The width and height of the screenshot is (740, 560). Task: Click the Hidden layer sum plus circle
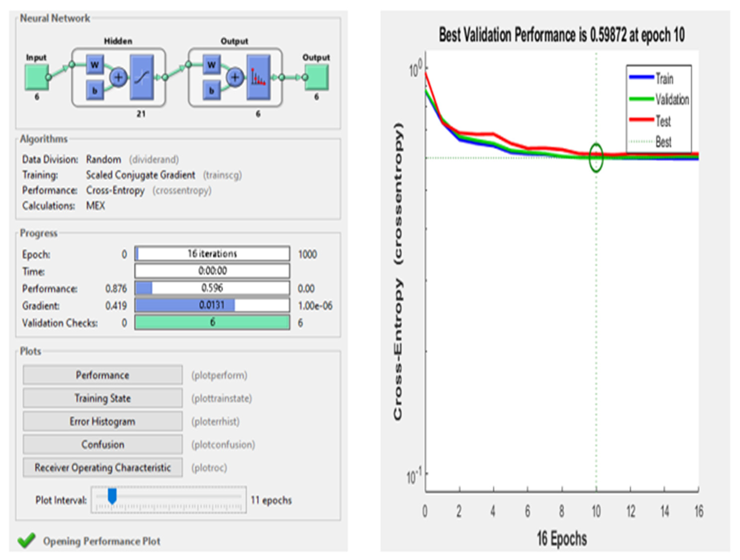[x=118, y=77]
